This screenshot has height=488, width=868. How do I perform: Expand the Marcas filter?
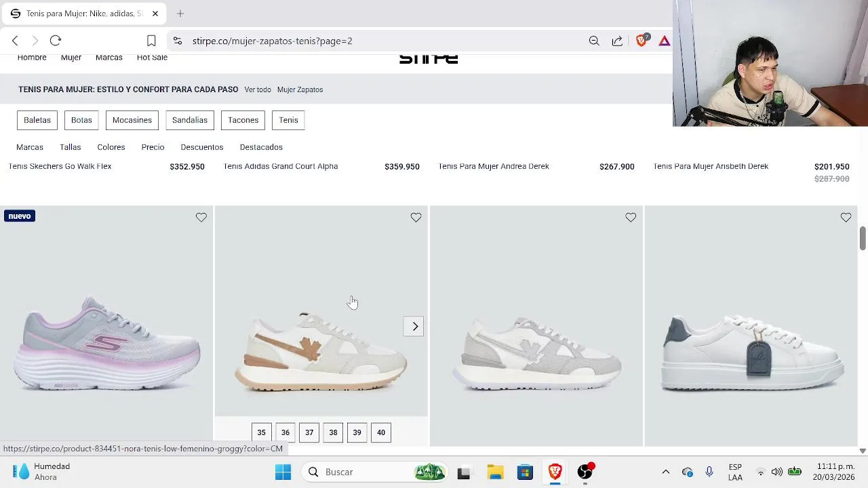[x=30, y=147]
